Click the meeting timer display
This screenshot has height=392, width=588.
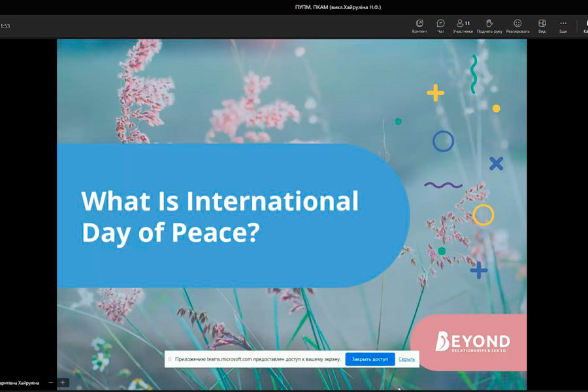coord(5,26)
